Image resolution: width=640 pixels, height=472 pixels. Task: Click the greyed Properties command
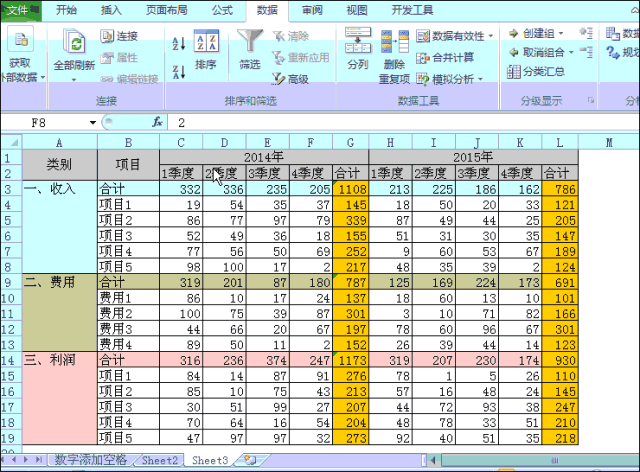118,58
